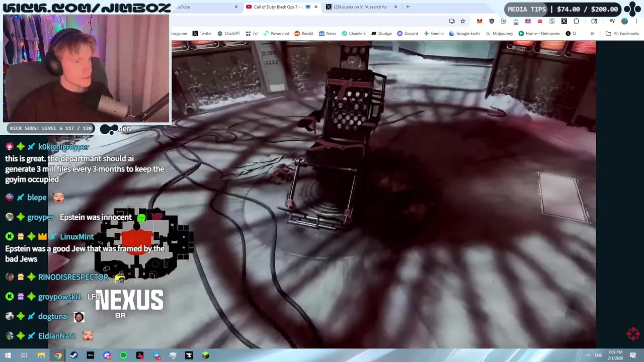Open Task View on the taskbar
This screenshot has height=362, width=644.
24,355
